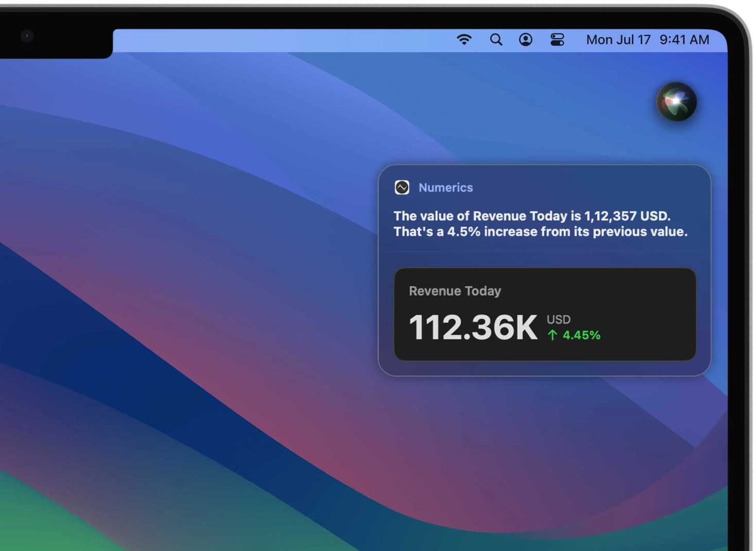Activate the Siri orb
This screenshot has height=551, width=756.
(x=677, y=101)
